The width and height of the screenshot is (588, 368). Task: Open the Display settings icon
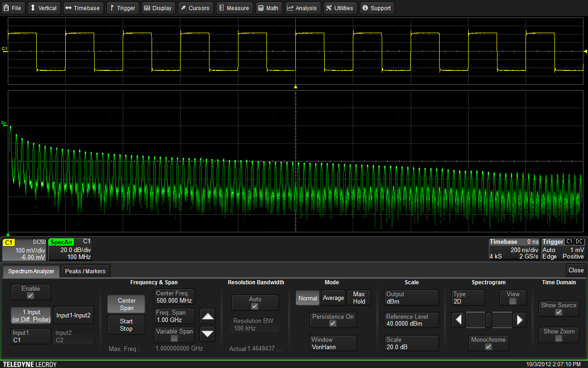[147, 8]
